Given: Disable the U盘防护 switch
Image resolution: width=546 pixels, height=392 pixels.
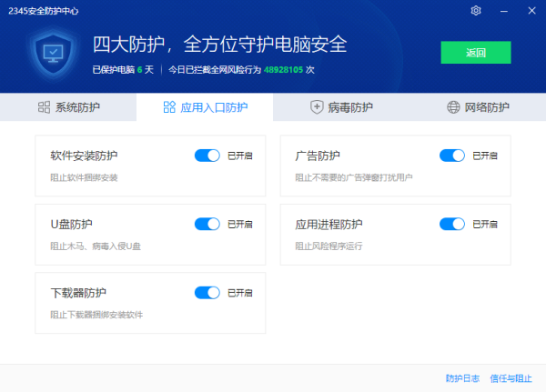Looking at the screenshot, I should tap(207, 225).
